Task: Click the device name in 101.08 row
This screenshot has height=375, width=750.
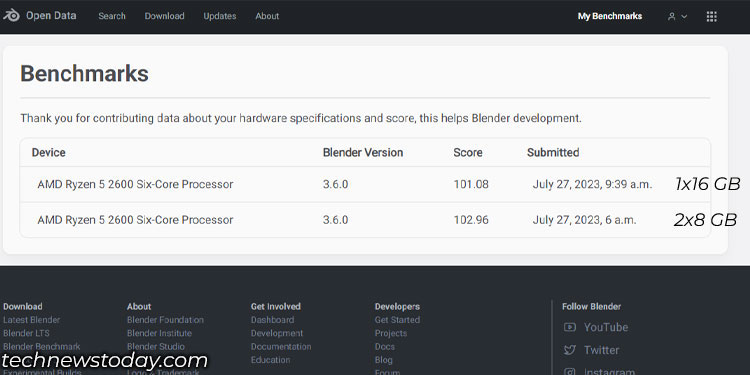Action: click(135, 184)
